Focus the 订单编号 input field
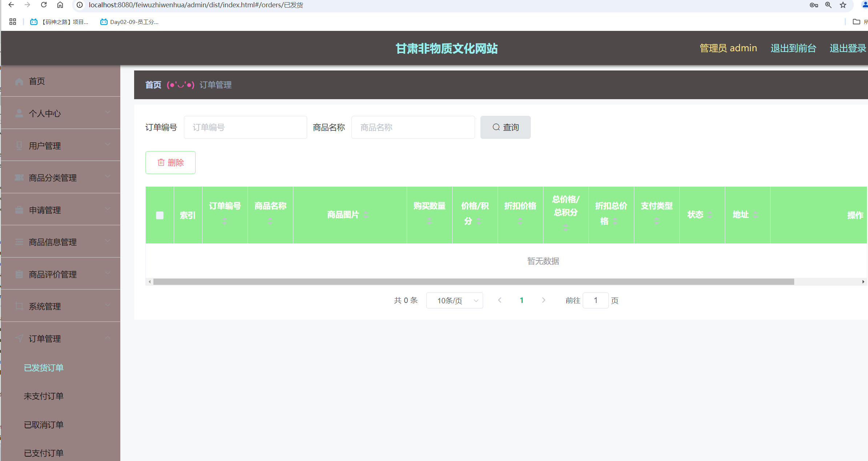Screen dimensions: 868x461 (x=245, y=127)
